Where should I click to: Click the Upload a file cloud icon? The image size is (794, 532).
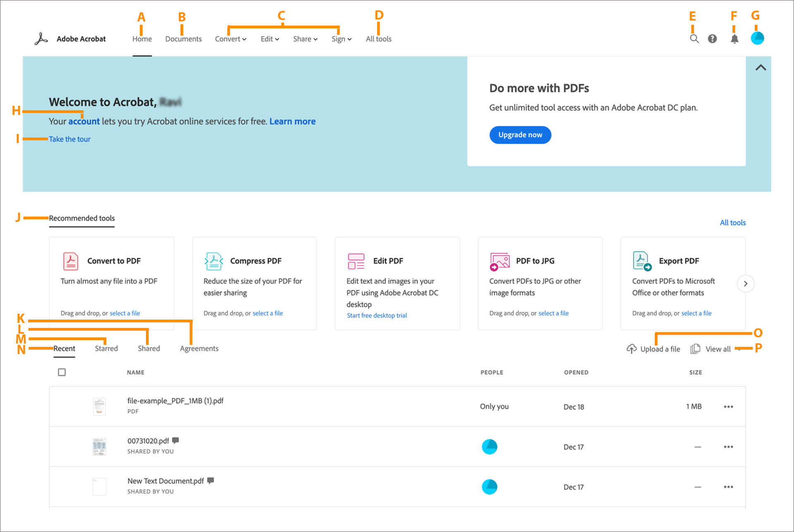631,349
